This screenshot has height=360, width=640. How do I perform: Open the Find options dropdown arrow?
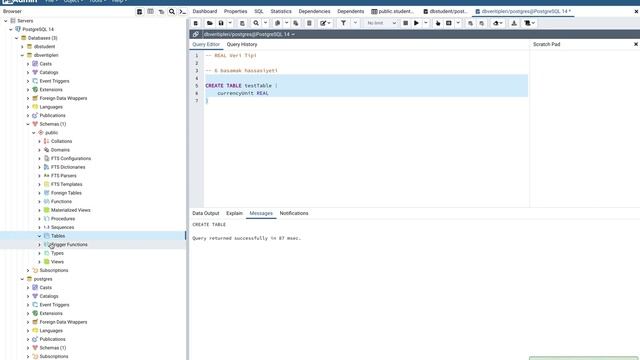click(265, 23)
